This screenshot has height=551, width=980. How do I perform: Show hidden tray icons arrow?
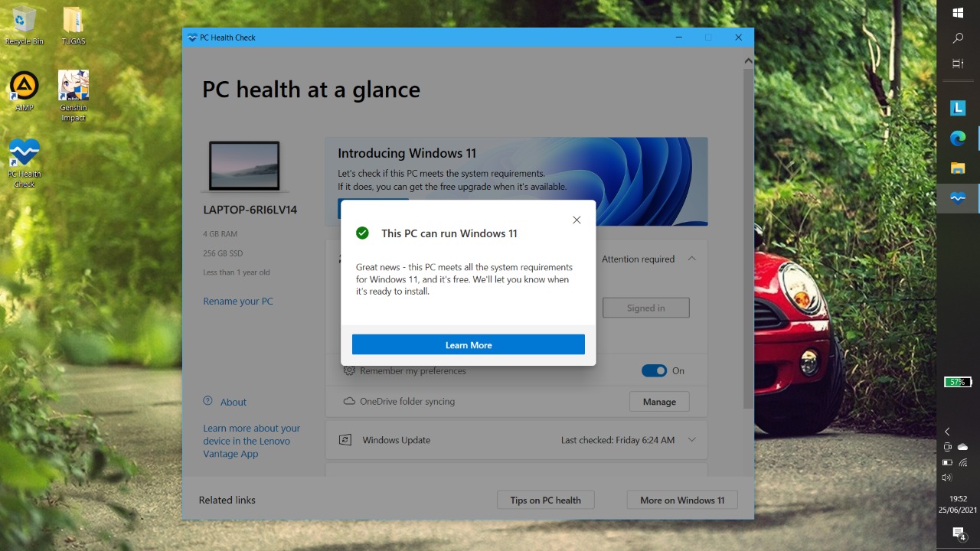[x=947, y=432]
